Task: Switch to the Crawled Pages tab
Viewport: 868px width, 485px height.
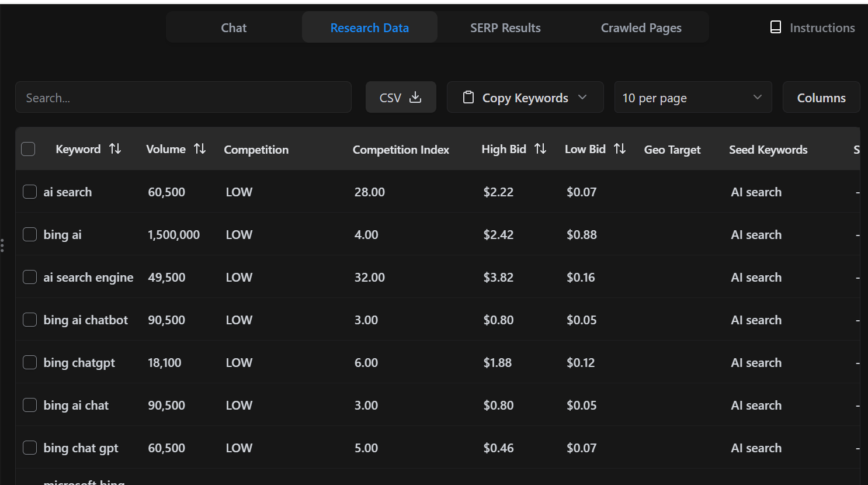Action: coord(641,27)
